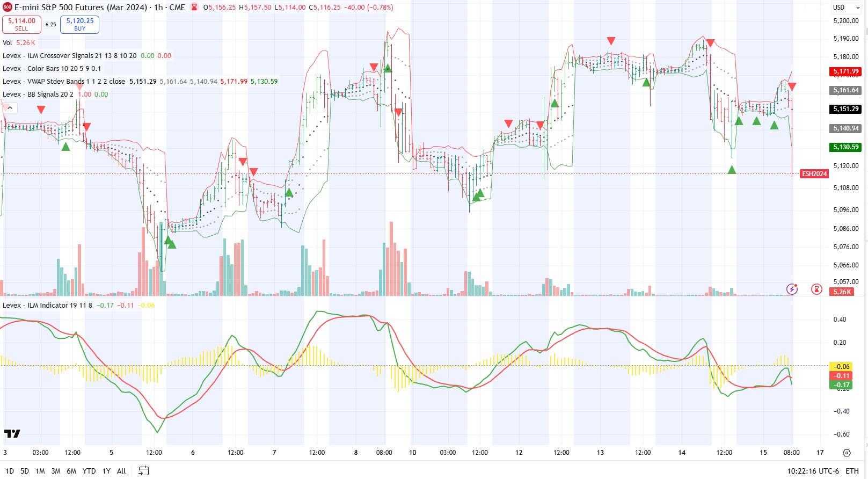The width and height of the screenshot is (868, 479).
Task: Click the 0.40 indicator scale label
Action: coord(840,319)
